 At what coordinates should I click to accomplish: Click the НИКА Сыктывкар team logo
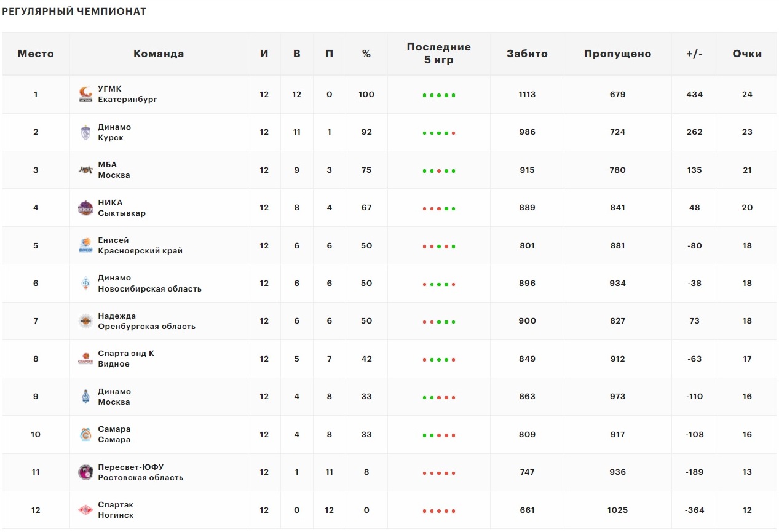[x=85, y=208]
